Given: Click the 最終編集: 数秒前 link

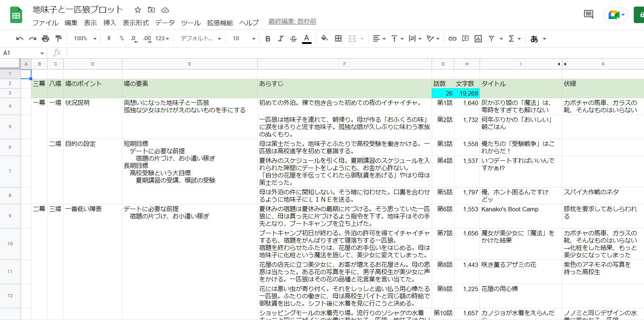Looking at the screenshot, I should pos(292,22).
